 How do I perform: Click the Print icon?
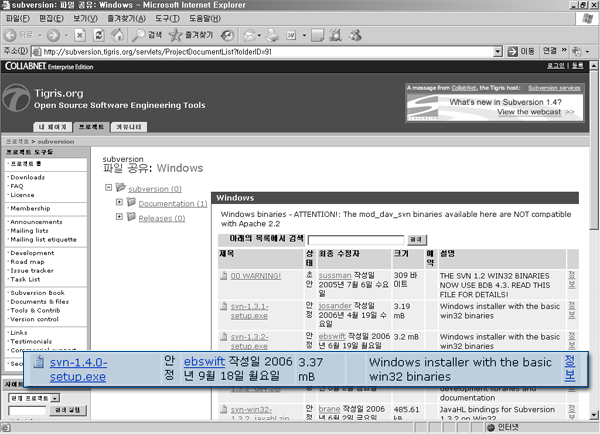(272, 35)
